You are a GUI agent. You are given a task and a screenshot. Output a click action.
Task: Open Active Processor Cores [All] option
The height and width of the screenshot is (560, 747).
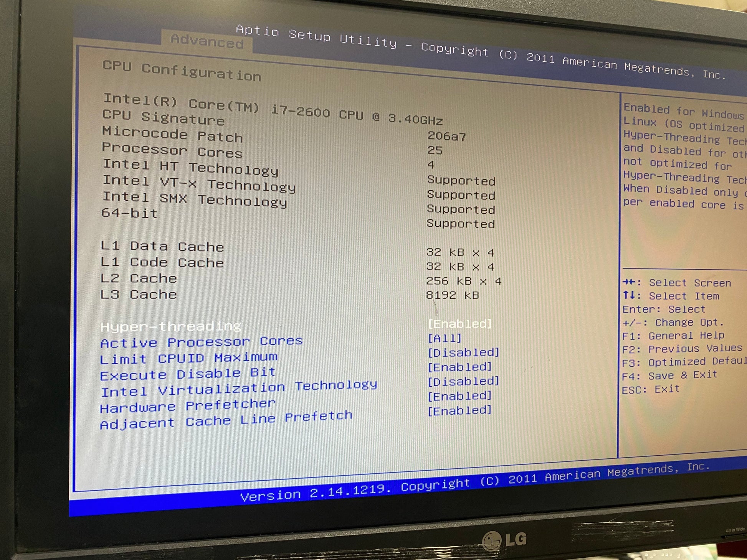tap(445, 338)
